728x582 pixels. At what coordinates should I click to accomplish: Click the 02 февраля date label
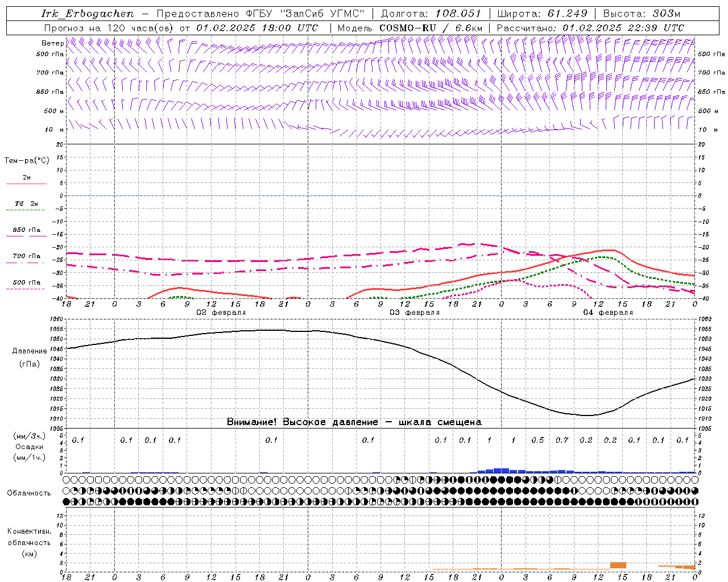[221, 313]
